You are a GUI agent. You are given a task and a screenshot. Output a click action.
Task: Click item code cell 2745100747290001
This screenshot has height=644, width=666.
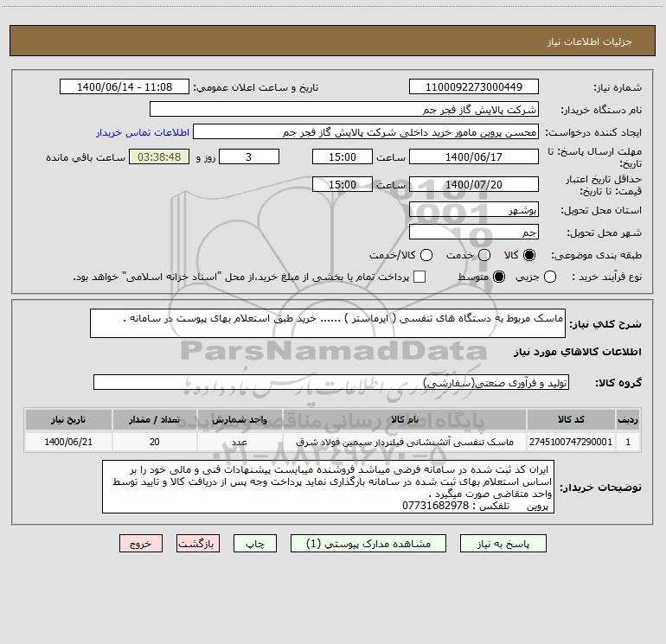[x=571, y=442]
